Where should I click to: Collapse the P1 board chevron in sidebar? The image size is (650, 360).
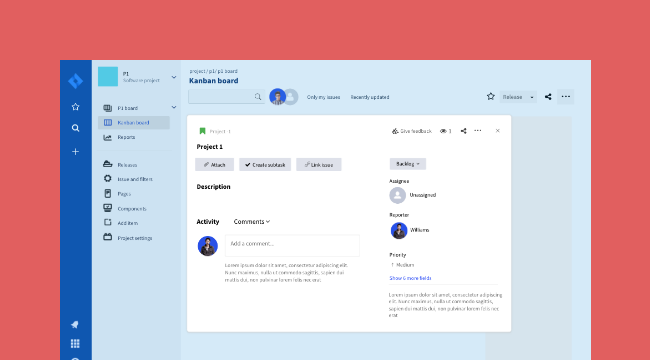[x=174, y=107]
